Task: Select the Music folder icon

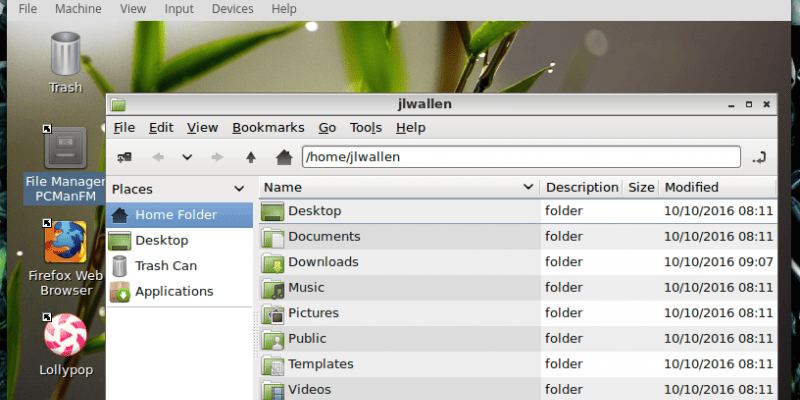Action: [x=272, y=288]
